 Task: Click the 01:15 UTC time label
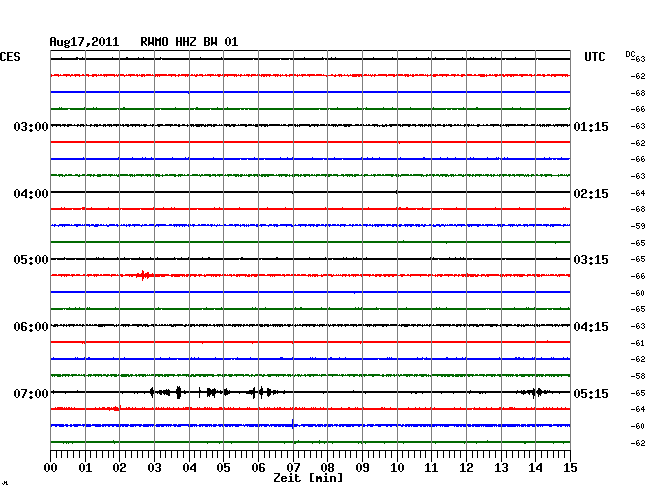pyautogui.click(x=591, y=126)
